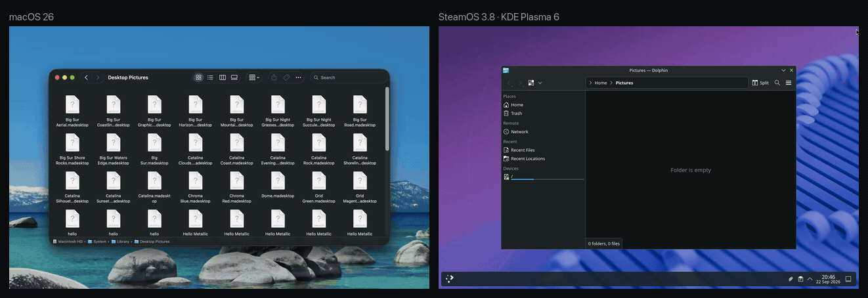The height and width of the screenshot is (298, 868).
Task: Click Desktop Pictures in Finder path bar
Action: (152, 242)
